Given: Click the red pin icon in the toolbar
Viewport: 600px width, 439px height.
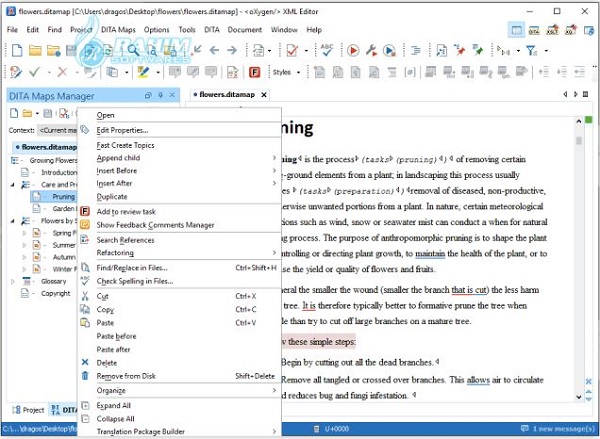Looking at the screenshot, I should tap(460, 50).
